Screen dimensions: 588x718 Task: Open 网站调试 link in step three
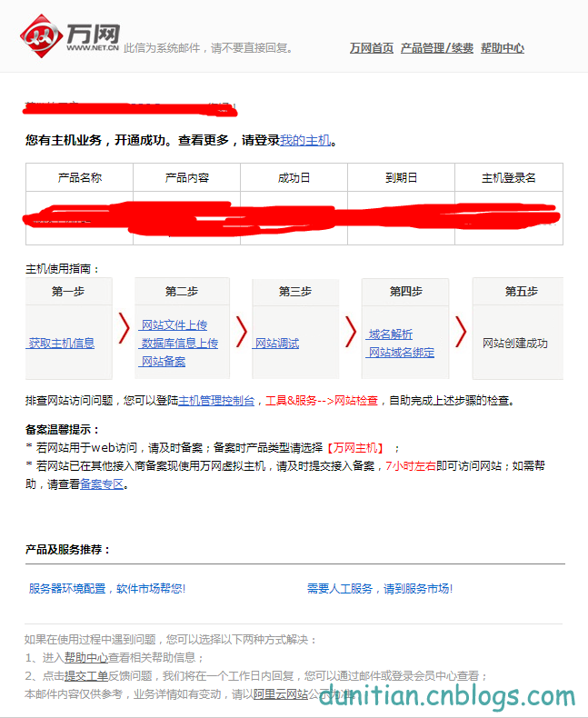[x=277, y=343]
